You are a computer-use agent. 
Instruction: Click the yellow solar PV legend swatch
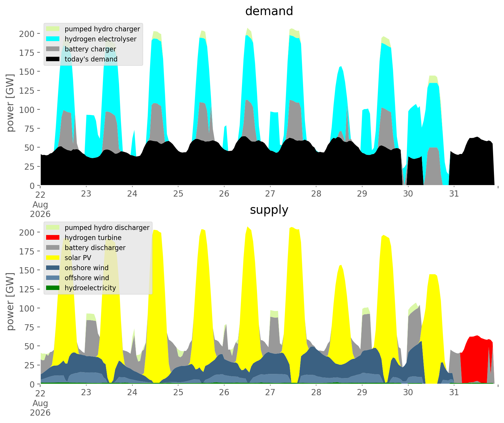point(53,258)
